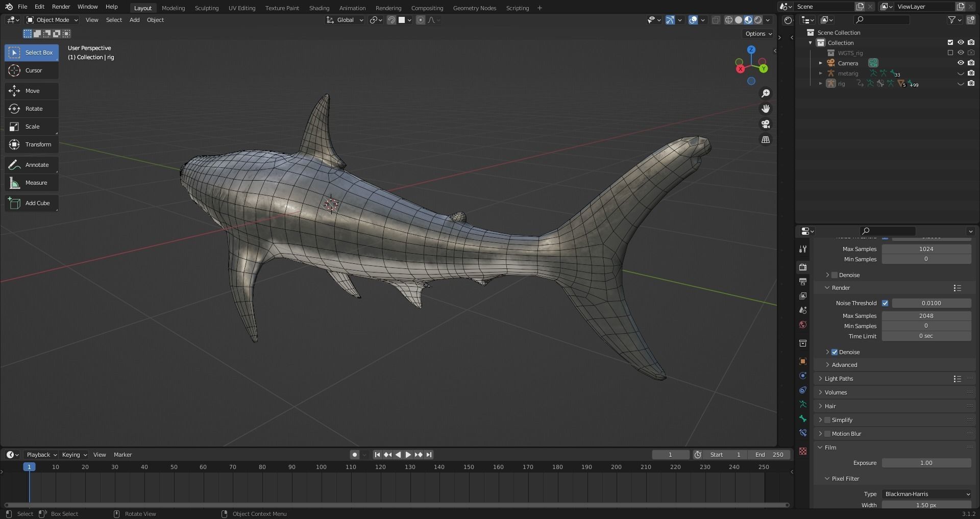
Task: Click the render Max Samples 2048 field
Action: coord(926,316)
